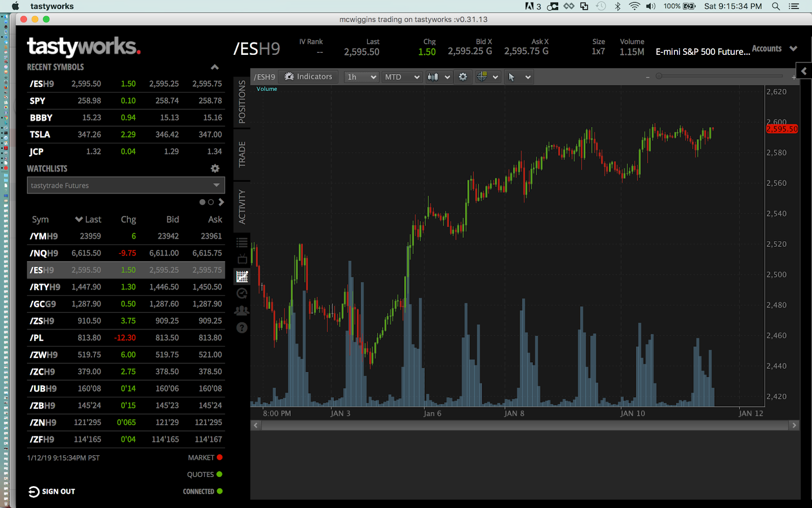
Task: Select TSLA in recent symbols
Action: click(x=126, y=135)
